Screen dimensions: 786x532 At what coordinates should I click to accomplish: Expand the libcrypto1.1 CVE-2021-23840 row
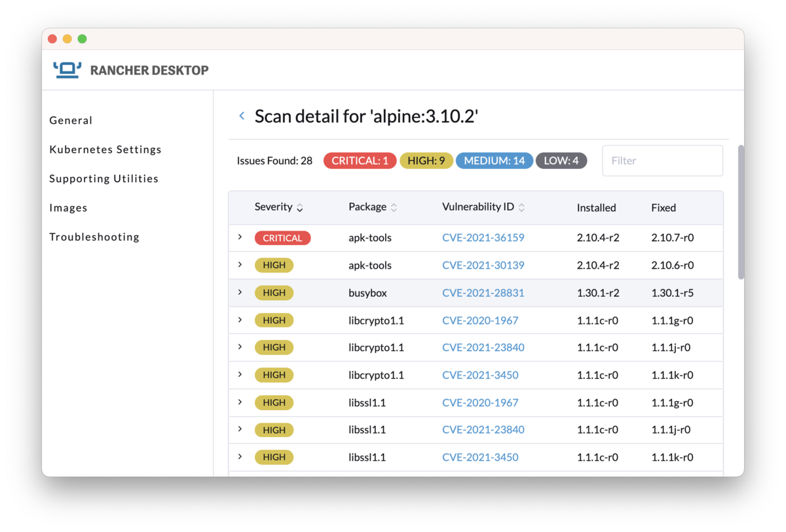point(240,347)
